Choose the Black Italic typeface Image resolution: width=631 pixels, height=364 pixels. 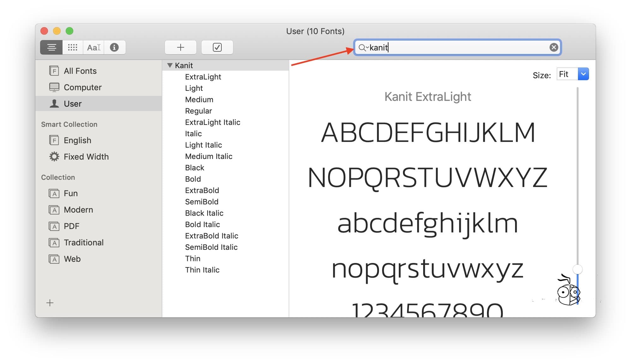(x=204, y=213)
